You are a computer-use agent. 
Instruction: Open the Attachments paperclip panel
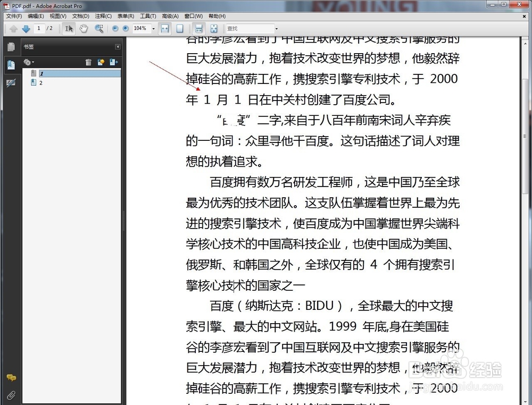(x=11, y=395)
